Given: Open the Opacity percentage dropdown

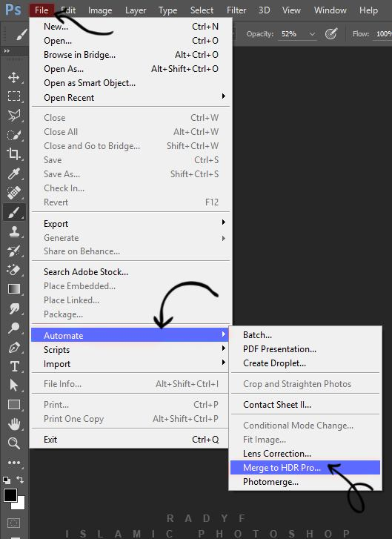Looking at the screenshot, I should pos(312,34).
